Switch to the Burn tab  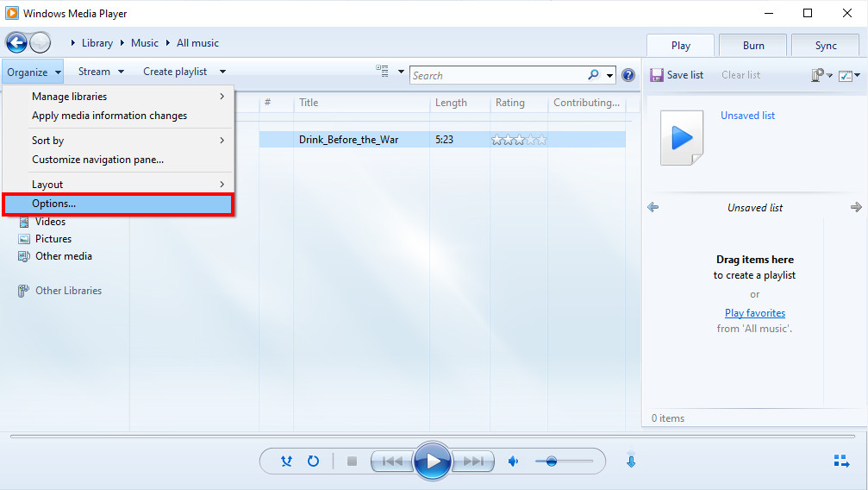752,46
